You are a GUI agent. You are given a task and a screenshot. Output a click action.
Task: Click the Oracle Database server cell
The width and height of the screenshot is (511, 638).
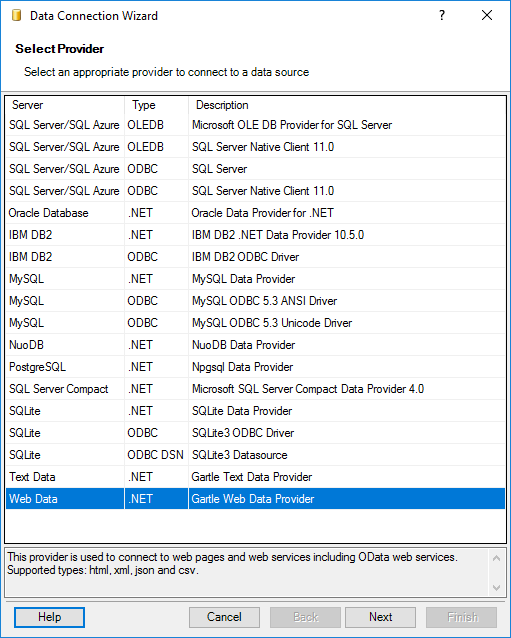click(x=65, y=213)
